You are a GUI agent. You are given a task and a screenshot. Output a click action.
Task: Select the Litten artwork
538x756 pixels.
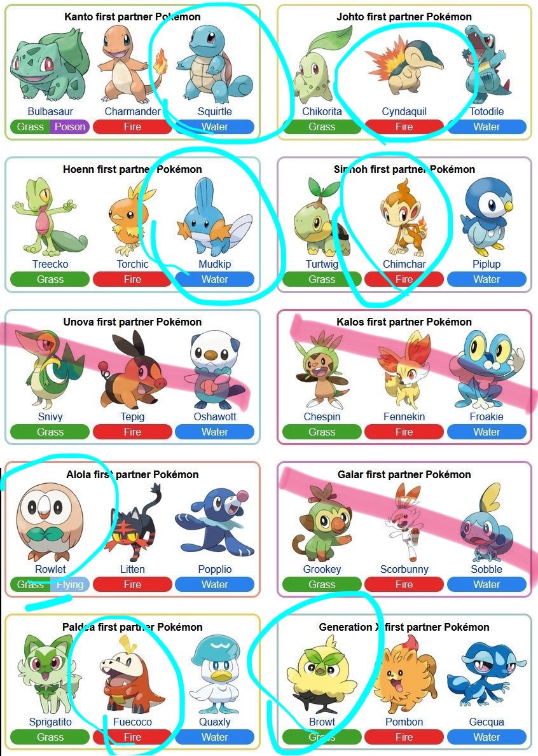tap(132, 522)
